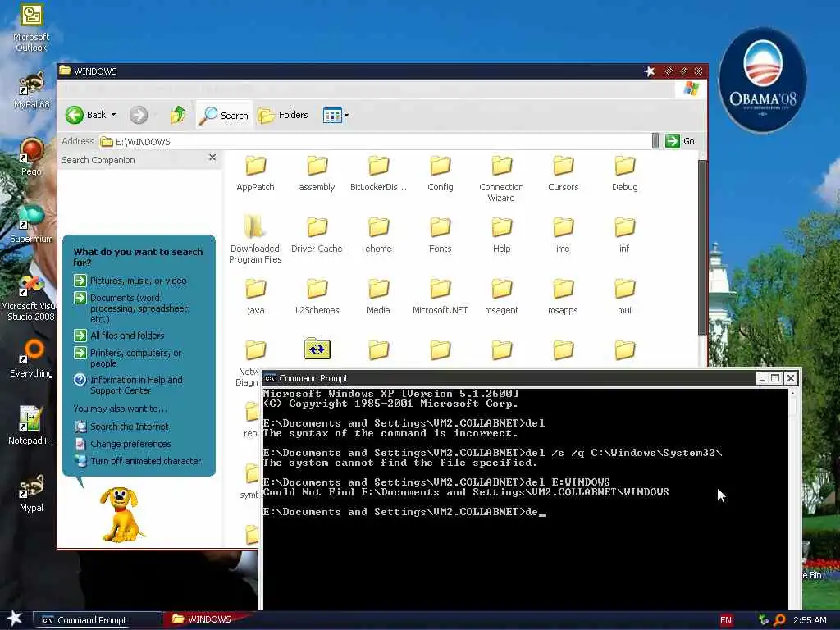Select the java folder

point(256,297)
